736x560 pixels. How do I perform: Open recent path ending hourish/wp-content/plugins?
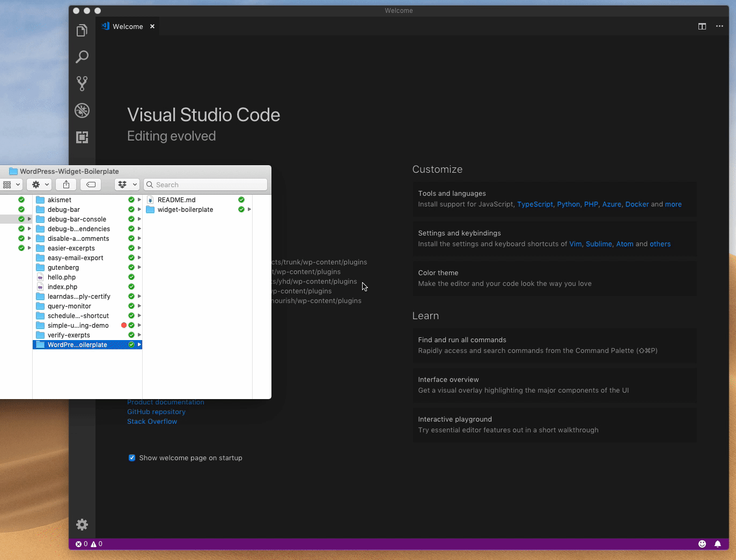pyautogui.click(x=317, y=301)
